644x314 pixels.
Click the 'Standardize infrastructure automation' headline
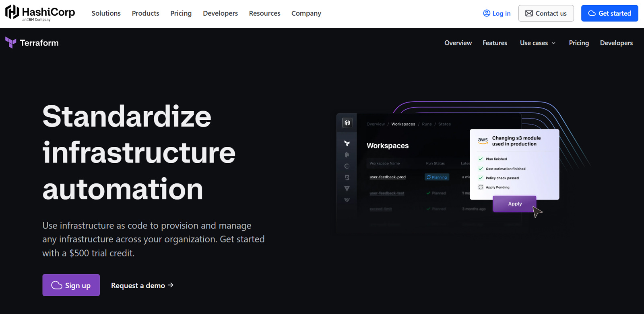(x=139, y=152)
